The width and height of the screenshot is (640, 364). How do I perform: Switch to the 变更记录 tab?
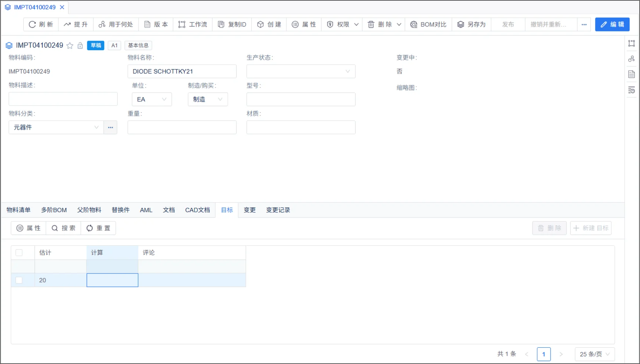pos(278,210)
